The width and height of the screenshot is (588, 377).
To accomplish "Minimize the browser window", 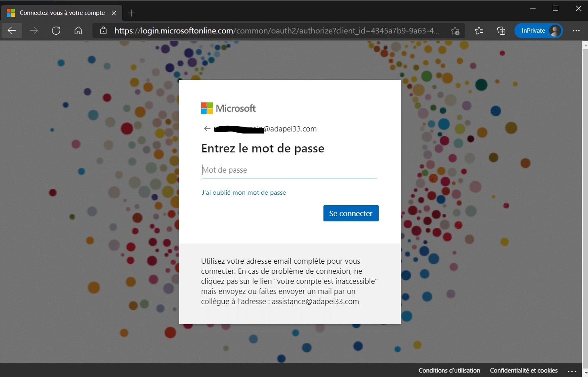I will tap(533, 8).
